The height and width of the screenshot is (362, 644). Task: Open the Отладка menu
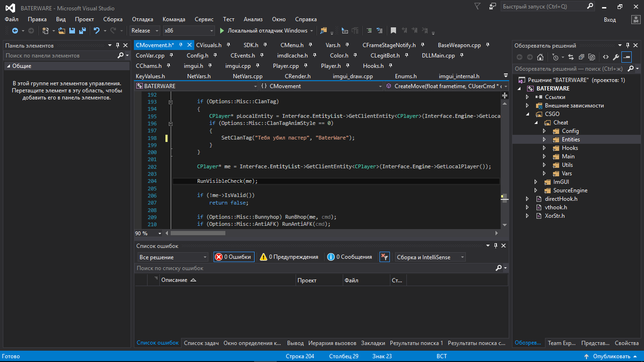click(142, 19)
